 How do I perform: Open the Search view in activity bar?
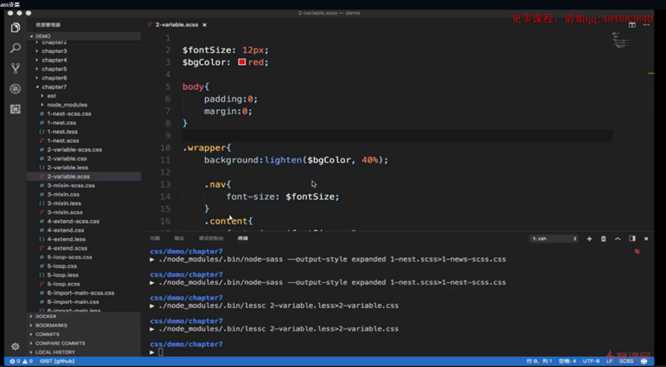click(16, 48)
